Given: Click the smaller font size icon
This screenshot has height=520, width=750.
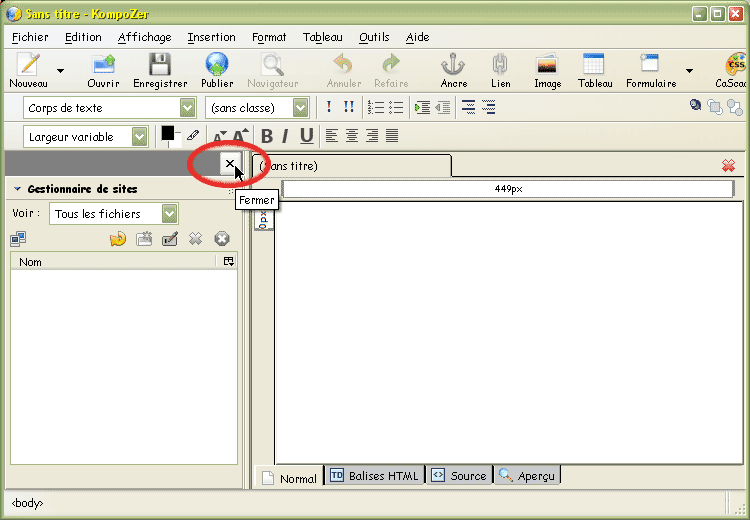Looking at the screenshot, I should coord(219,137).
